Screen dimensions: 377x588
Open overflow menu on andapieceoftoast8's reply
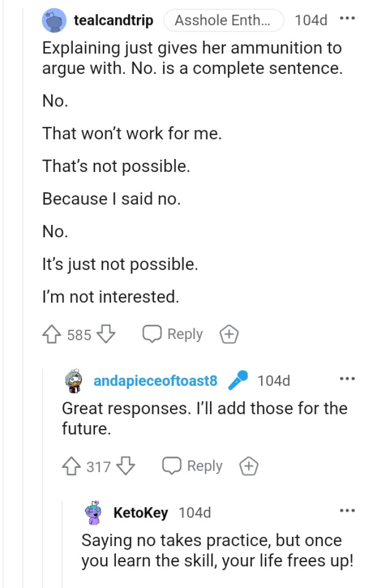click(348, 379)
